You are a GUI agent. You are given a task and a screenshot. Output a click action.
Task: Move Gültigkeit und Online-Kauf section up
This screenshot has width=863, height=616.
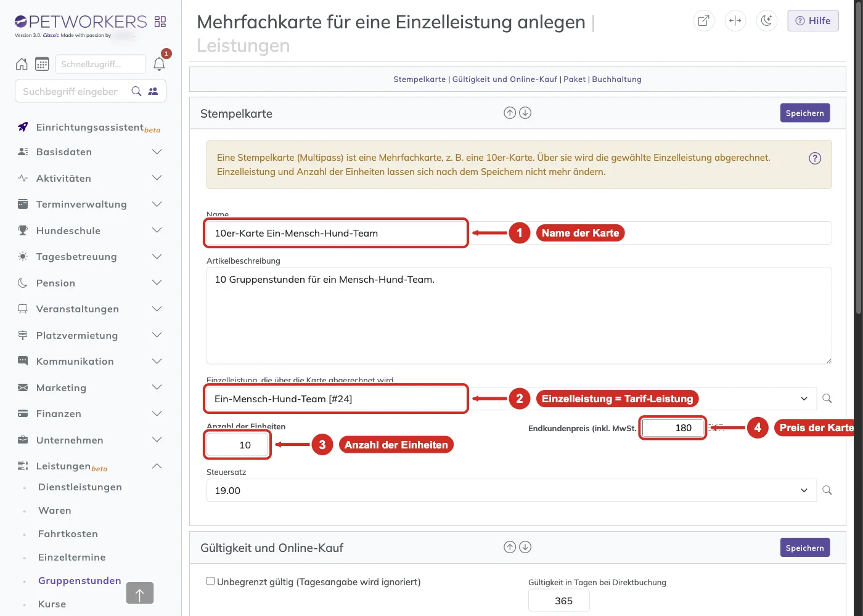click(x=510, y=547)
